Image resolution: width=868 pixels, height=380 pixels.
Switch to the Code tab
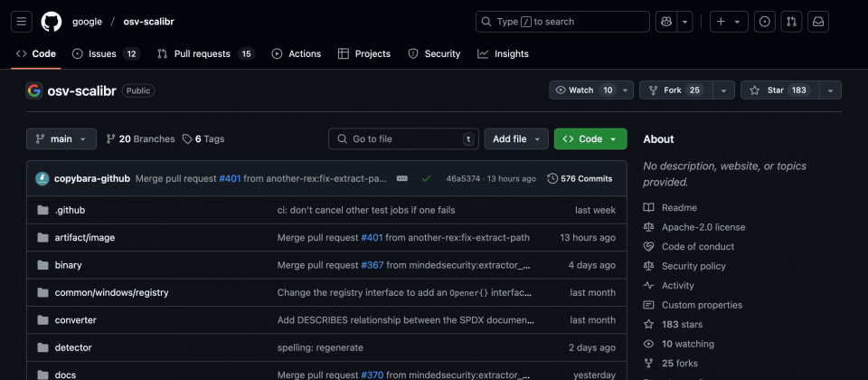click(x=36, y=53)
